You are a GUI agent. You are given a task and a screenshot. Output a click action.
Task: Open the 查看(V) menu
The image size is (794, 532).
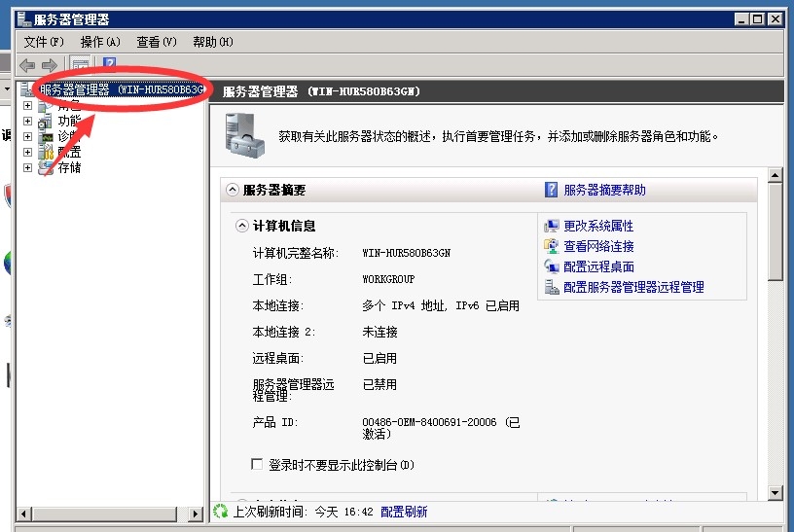tap(157, 42)
